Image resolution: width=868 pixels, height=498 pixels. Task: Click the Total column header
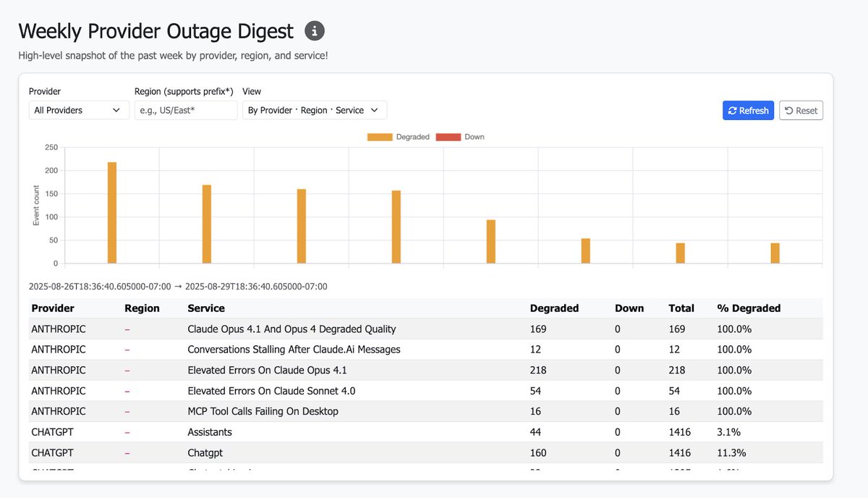pos(681,308)
